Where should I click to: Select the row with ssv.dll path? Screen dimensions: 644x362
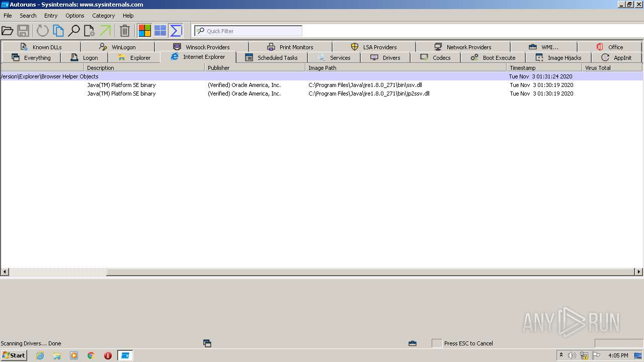[x=321, y=85]
